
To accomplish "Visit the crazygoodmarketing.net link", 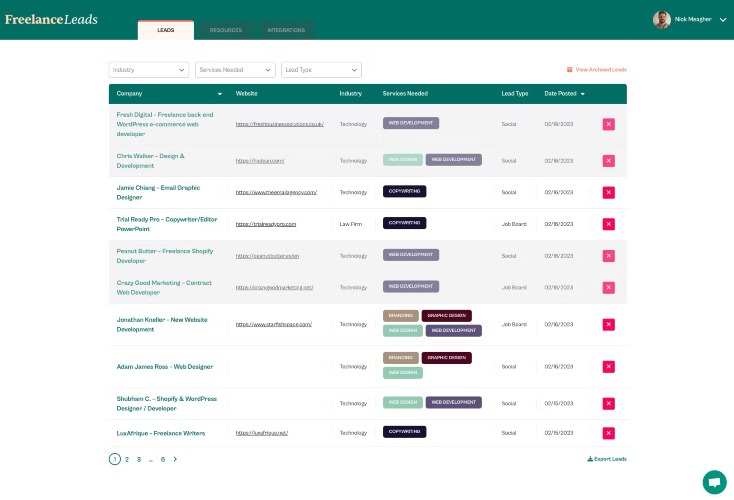I will tap(274, 287).
